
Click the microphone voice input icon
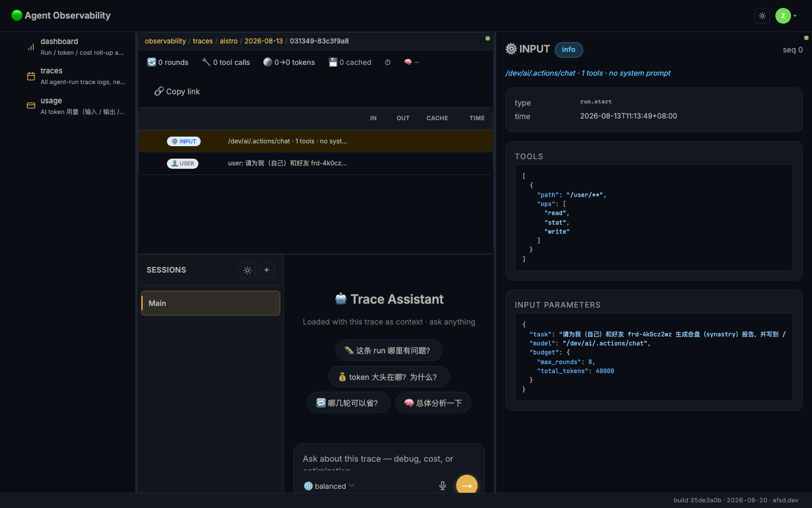coord(443,486)
